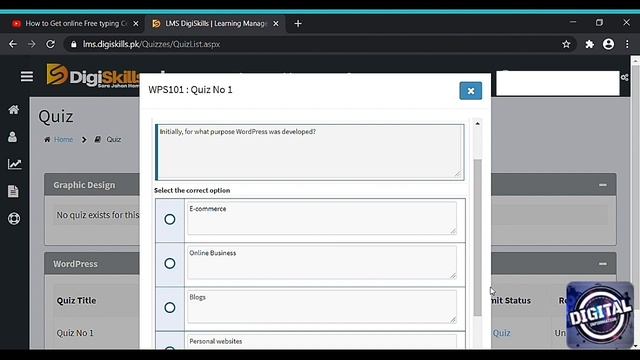Click the WordPress panel heading
This screenshot has width=640, height=360.
pyautogui.click(x=76, y=264)
